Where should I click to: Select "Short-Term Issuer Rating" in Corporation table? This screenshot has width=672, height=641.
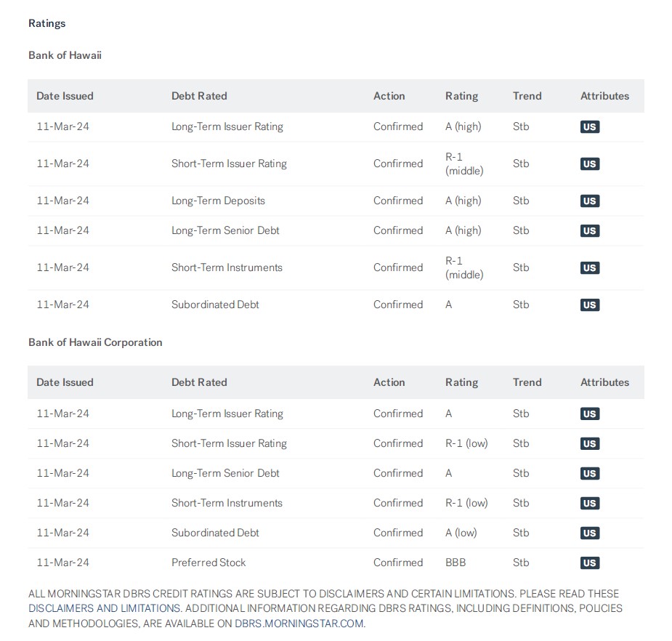(229, 443)
